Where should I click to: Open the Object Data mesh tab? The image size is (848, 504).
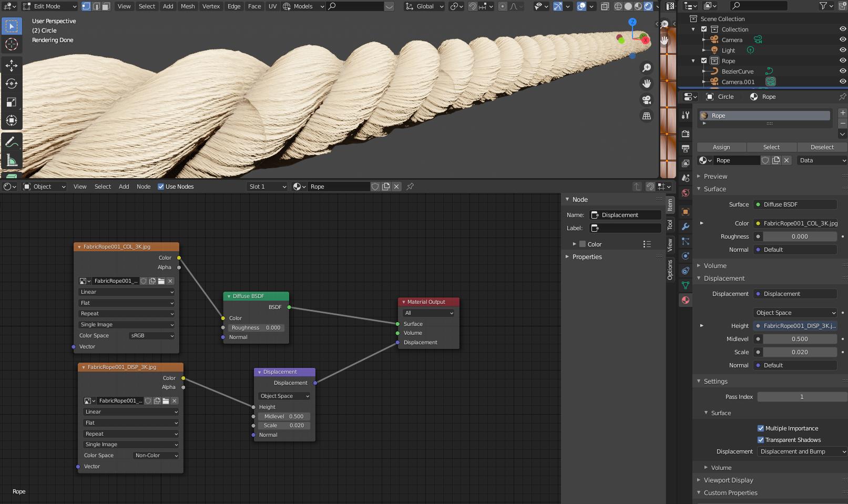685,285
